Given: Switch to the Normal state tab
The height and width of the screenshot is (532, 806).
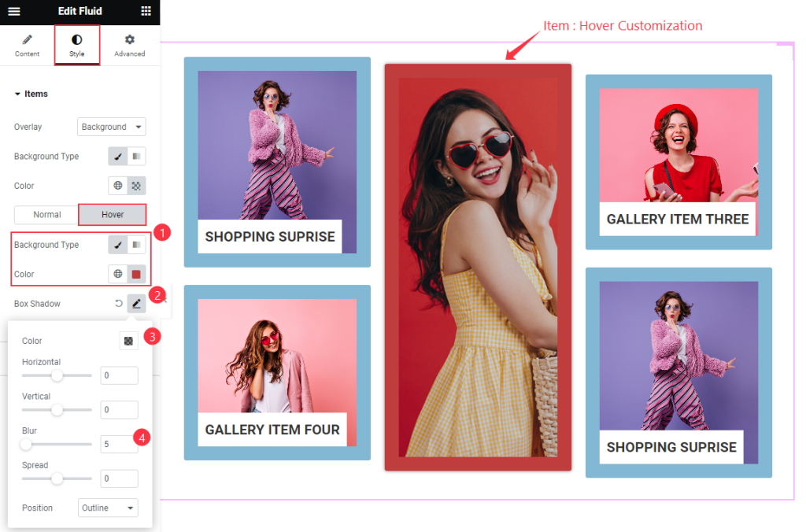Looking at the screenshot, I should (46, 214).
